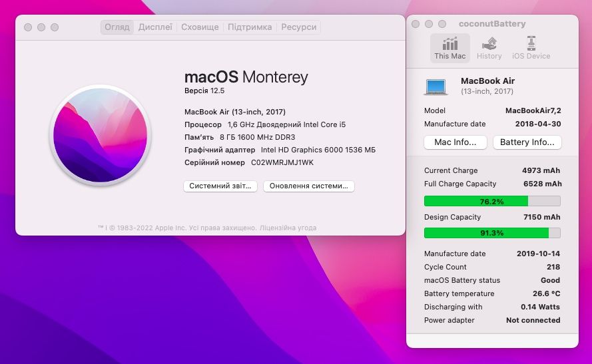592x364 pixels.
Task: Click the 4973 mAh current charge value
Action: pyautogui.click(x=541, y=170)
